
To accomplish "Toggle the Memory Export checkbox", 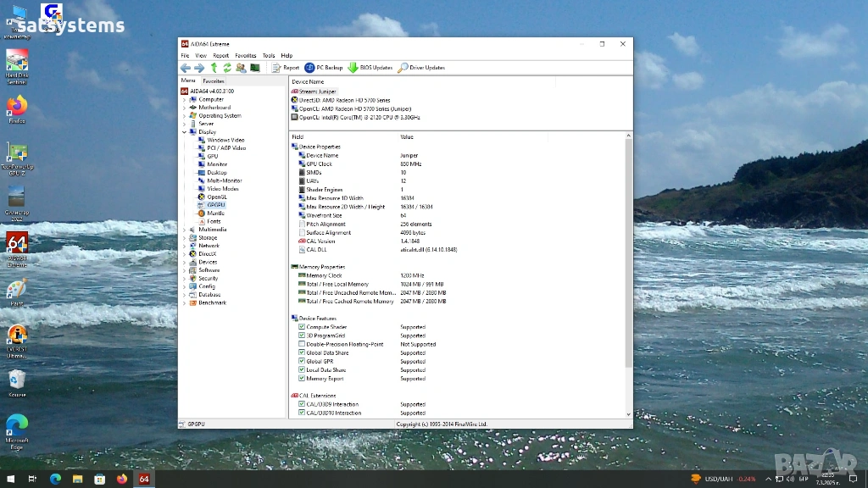I will click(302, 379).
